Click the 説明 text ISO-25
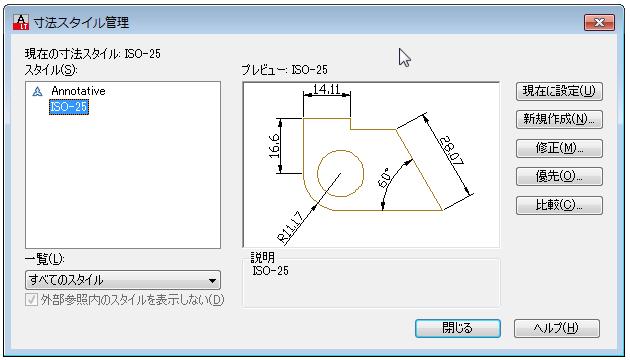630x360 pixels. [x=270, y=271]
